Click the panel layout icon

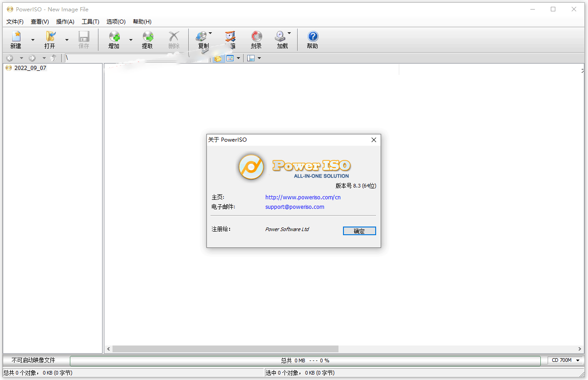point(251,58)
